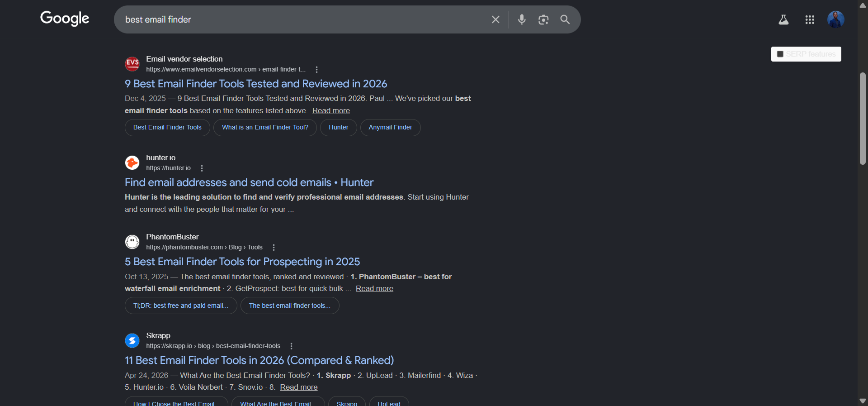
Task: Select the 'Anymail Finder' chip
Action: point(391,128)
